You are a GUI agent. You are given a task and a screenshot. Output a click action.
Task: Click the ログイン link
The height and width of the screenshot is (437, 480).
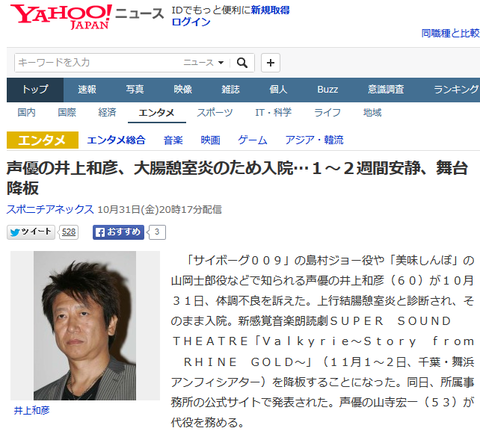[191, 22]
